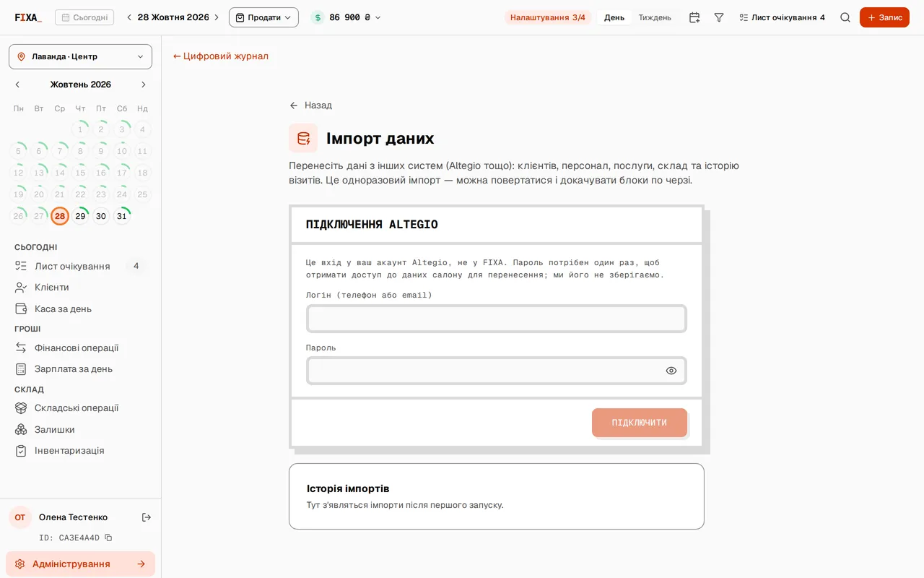Click the log out icon beside Олена Тестенко
The image size is (924, 578).
point(147,517)
